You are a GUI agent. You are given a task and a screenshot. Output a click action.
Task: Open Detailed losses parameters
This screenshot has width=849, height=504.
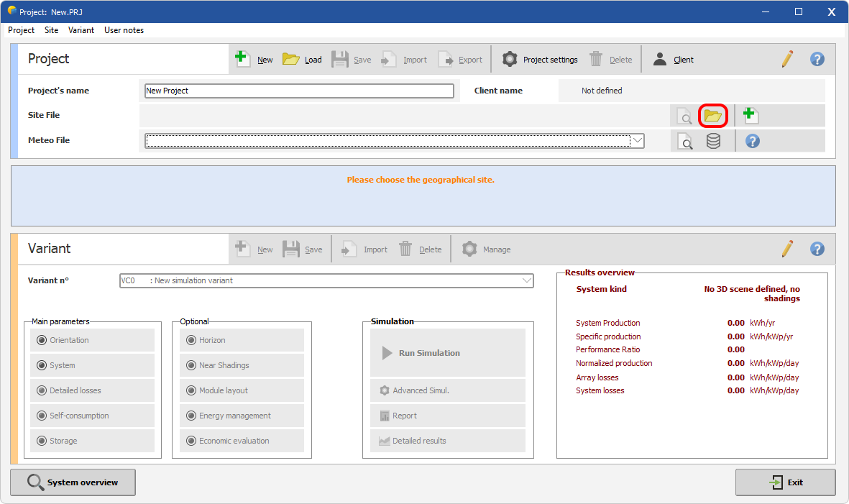pos(93,390)
